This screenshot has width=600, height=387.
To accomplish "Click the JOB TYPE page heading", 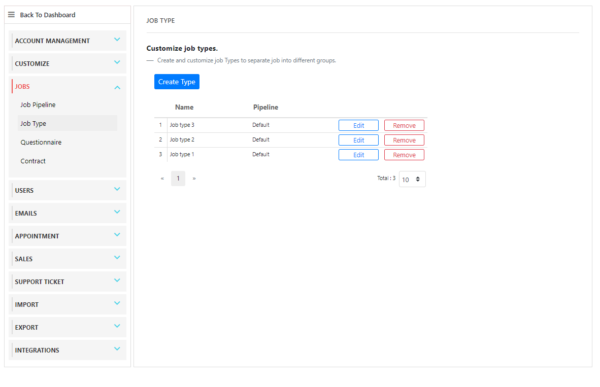I will [161, 21].
